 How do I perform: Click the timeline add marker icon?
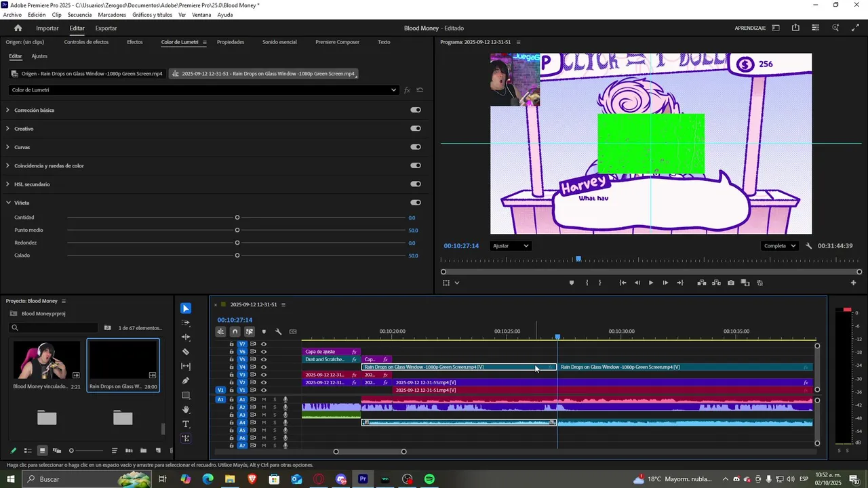click(x=264, y=331)
